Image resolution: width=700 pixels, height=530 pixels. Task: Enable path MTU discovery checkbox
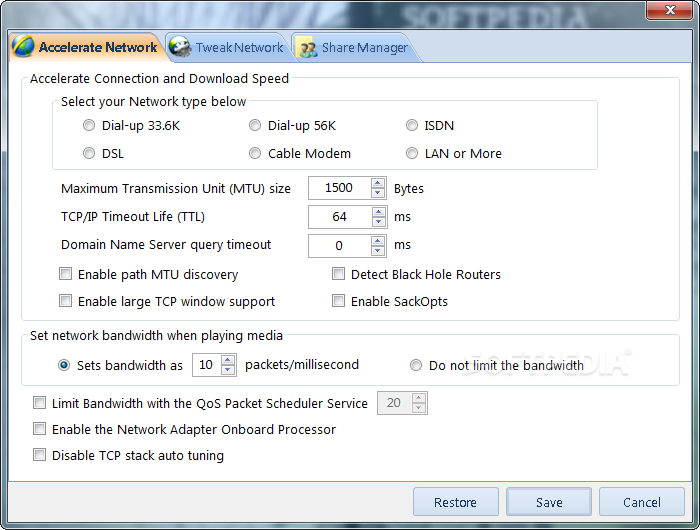coord(66,274)
